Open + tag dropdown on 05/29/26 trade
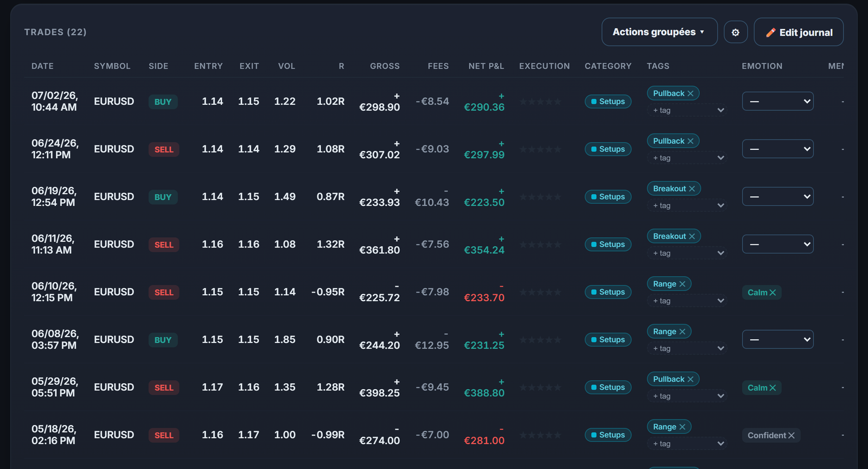The width and height of the screenshot is (868, 469). 687,396
